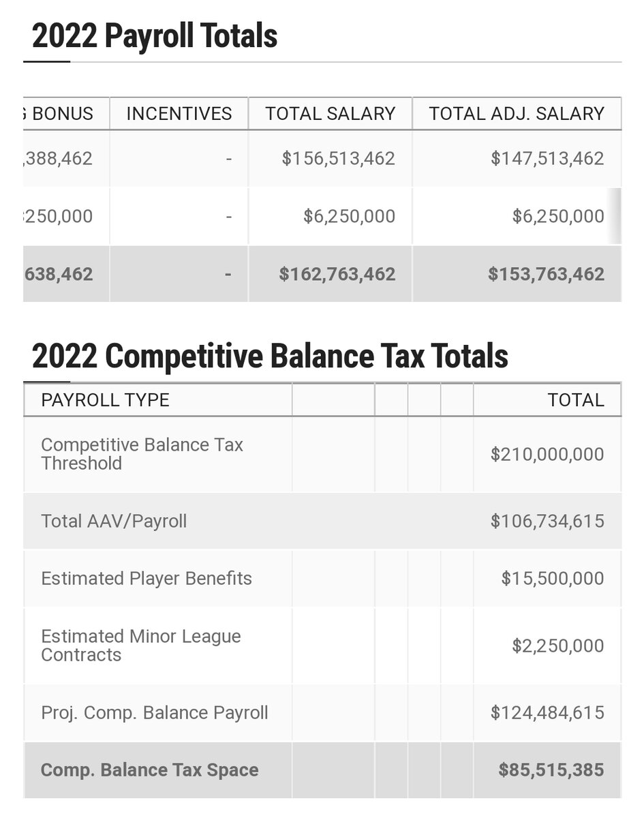Click the Competitive Balance Tax Threshold row

[322, 454]
